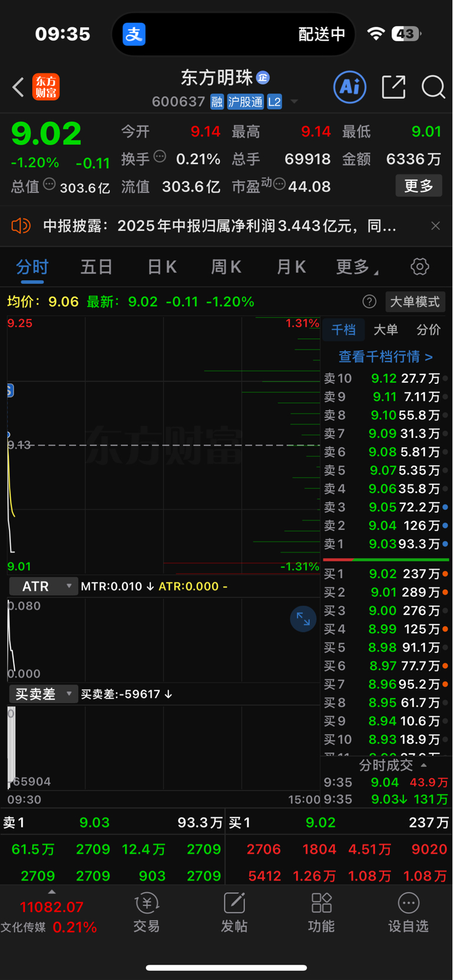Toggle the 大单模式 button
Screen dimensions: 453x980
pos(415,302)
